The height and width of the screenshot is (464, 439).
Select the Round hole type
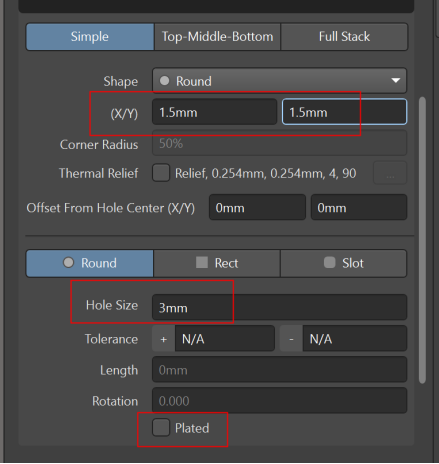click(x=90, y=263)
